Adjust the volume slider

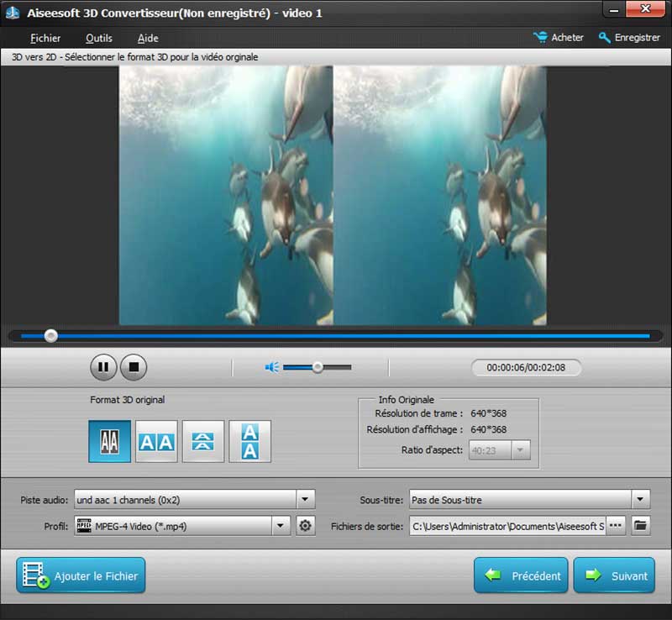318,366
